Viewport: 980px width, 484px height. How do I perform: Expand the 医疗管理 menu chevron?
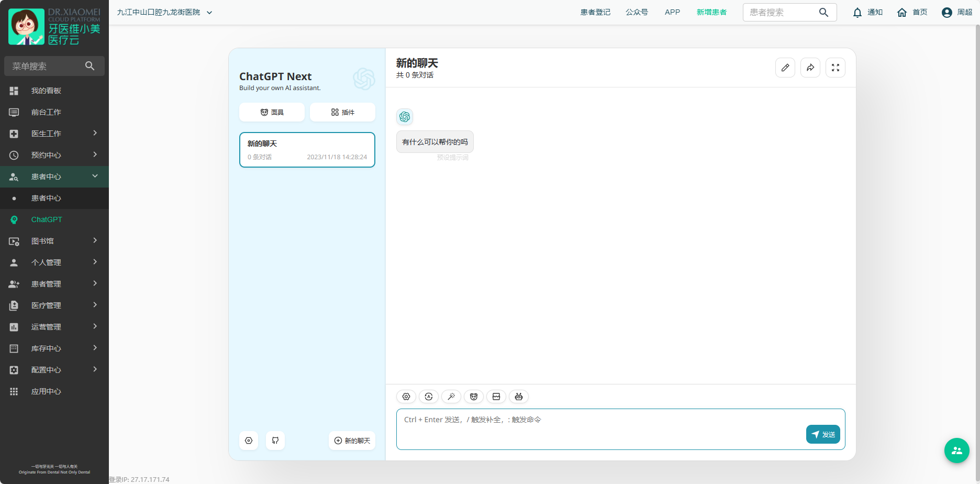[x=95, y=305]
